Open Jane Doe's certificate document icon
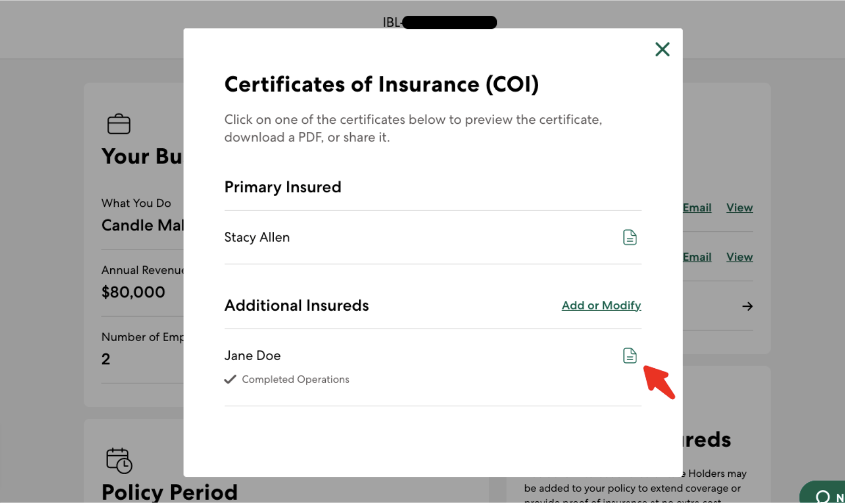 point(629,356)
